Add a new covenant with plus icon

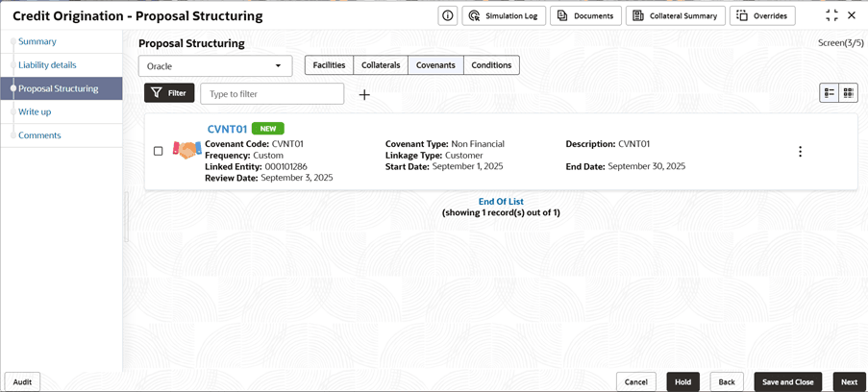click(364, 95)
